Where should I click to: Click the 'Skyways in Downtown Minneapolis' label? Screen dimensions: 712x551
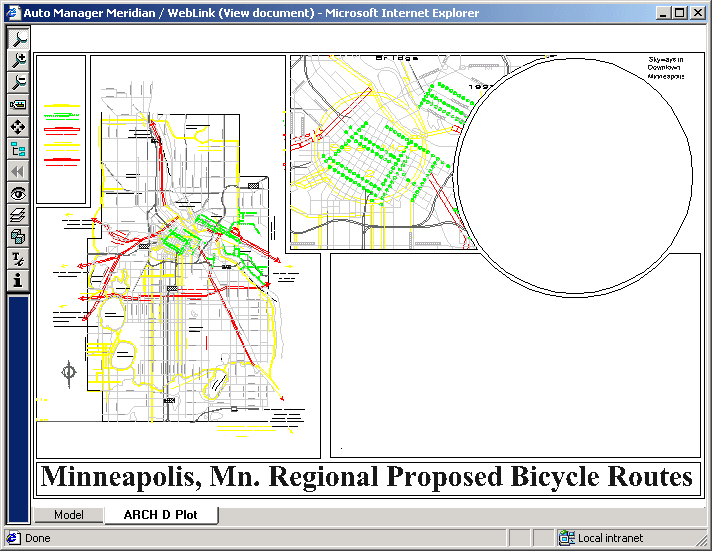pyautogui.click(x=666, y=68)
